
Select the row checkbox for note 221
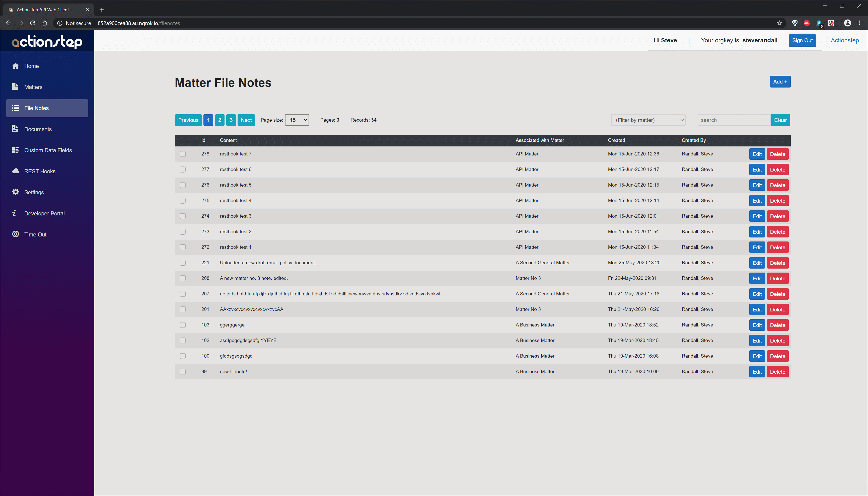(183, 263)
